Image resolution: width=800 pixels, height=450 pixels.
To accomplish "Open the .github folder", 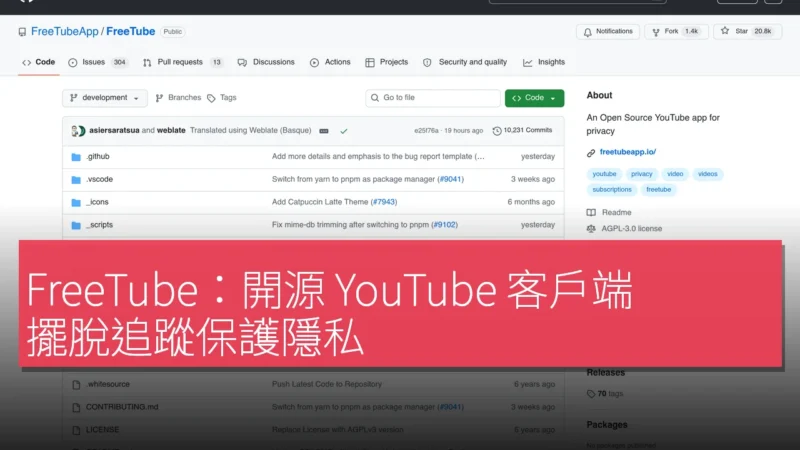I will coord(97,157).
